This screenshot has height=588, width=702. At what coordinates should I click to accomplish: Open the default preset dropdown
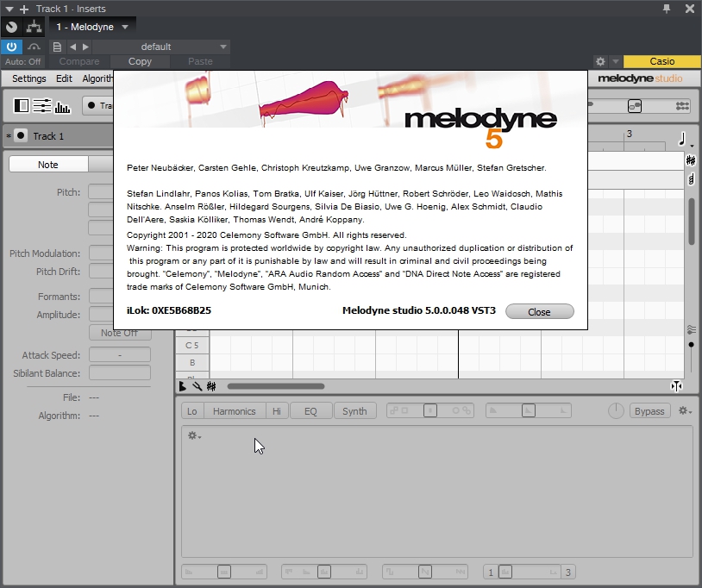pyautogui.click(x=161, y=47)
